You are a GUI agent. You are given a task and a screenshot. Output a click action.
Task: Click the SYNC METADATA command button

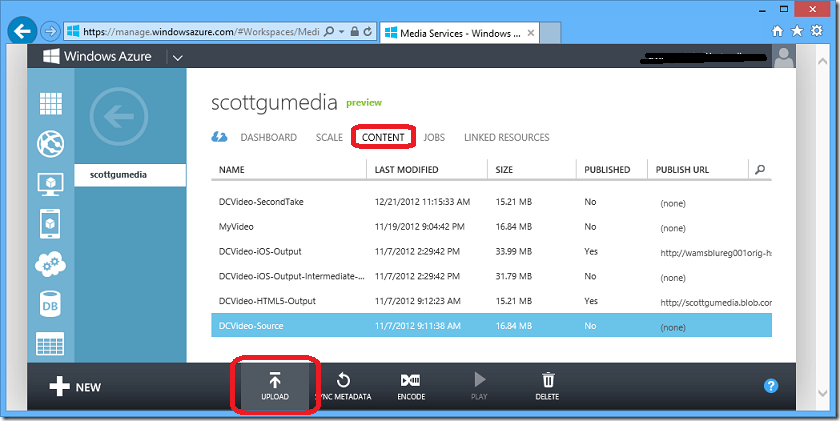point(343,387)
